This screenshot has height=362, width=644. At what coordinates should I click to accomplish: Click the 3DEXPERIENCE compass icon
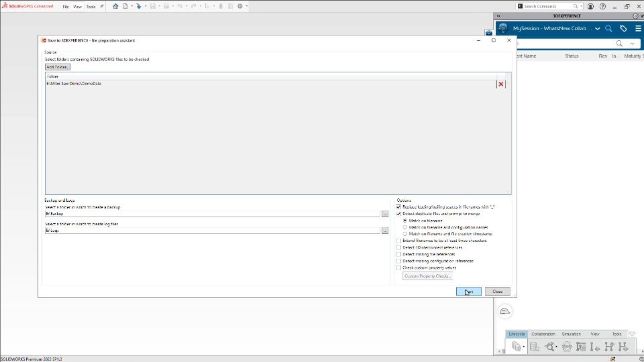(x=503, y=28)
